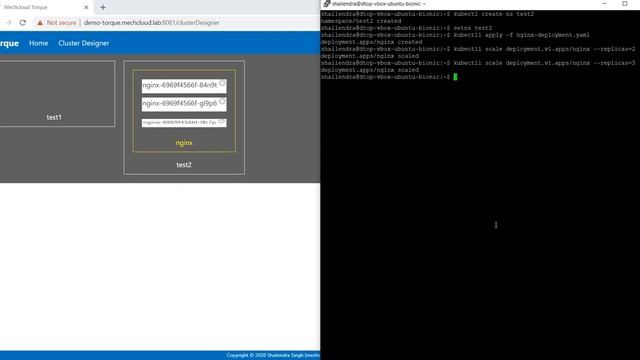The image size is (640, 360).
Task: Click the checkbox icon on pod 84n9t
Action: click(222, 83)
